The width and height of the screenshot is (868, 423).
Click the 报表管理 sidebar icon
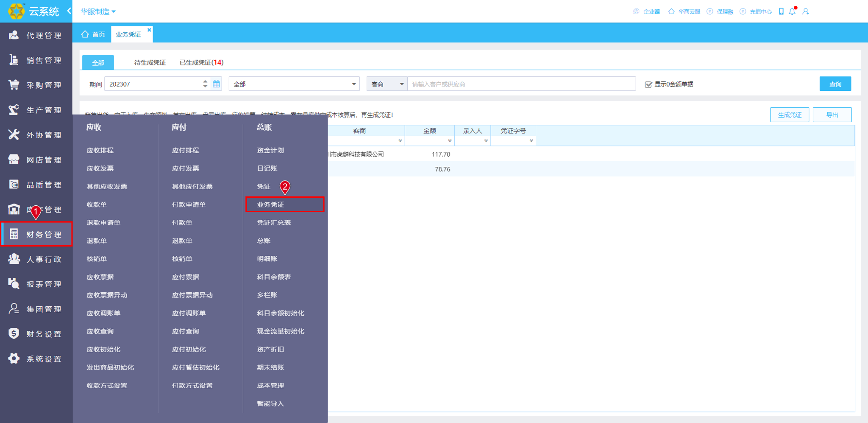tap(14, 284)
